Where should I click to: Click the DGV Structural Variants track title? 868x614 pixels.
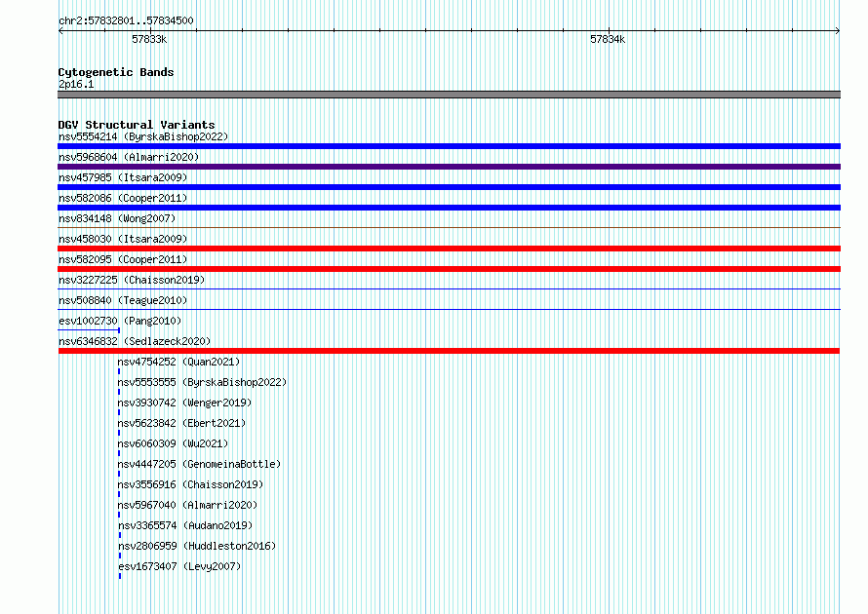(x=137, y=125)
